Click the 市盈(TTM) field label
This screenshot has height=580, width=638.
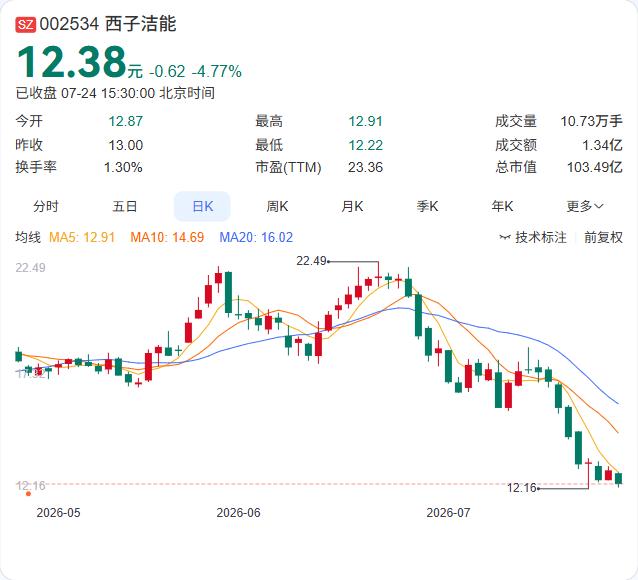(x=288, y=167)
